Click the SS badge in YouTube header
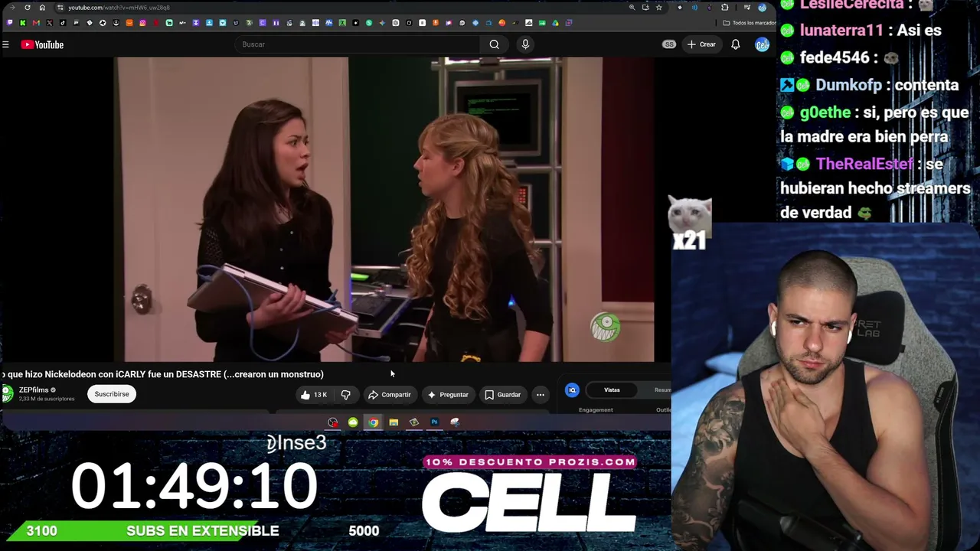Screen dimensions: 980x551 (x=669, y=44)
